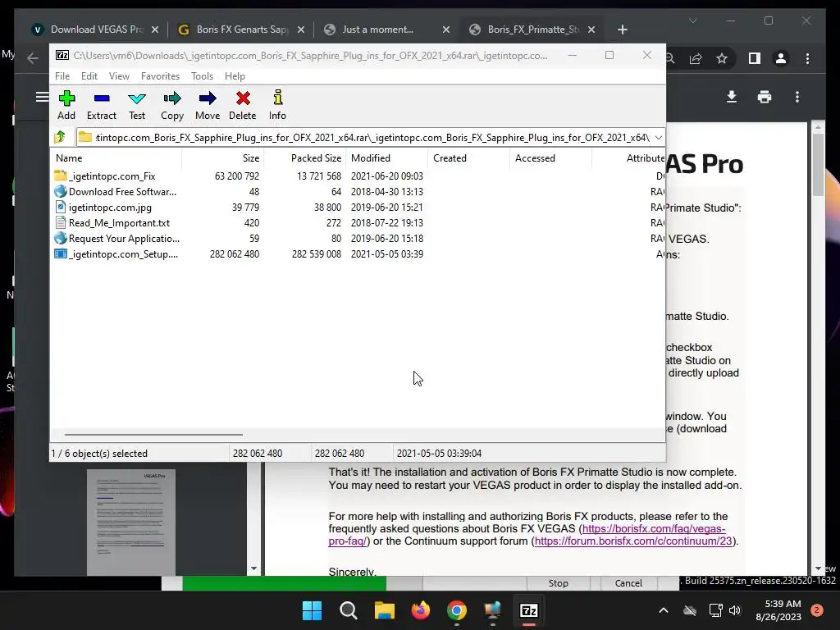The width and height of the screenshot is (840, 630).
Task: Click the red Delete icon
Action: (x=243, y=105)
